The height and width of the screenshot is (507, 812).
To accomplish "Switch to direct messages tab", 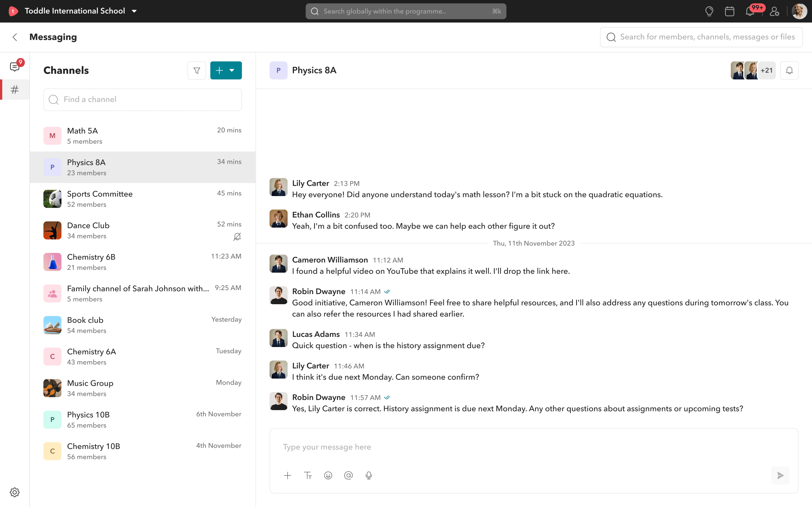I will click(15, 66).
